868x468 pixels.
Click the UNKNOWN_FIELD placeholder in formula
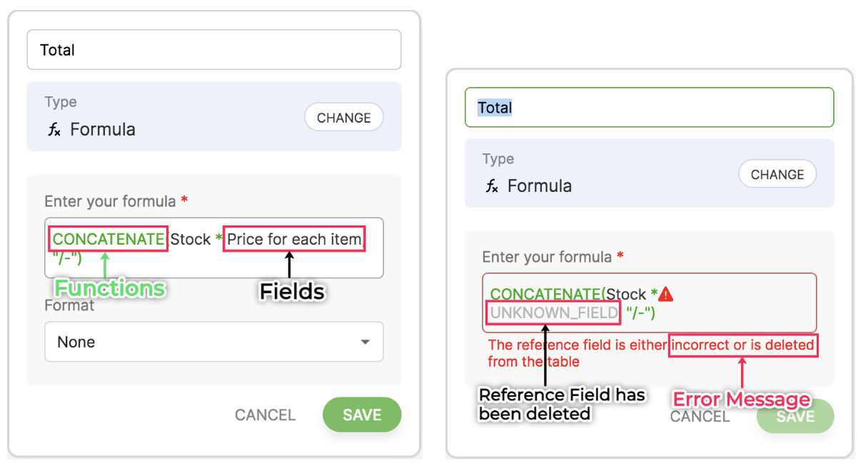(x=553, y=312)
